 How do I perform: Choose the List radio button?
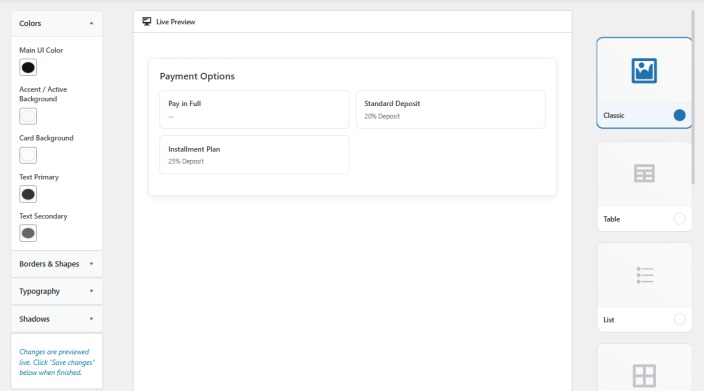coord(679,319)
